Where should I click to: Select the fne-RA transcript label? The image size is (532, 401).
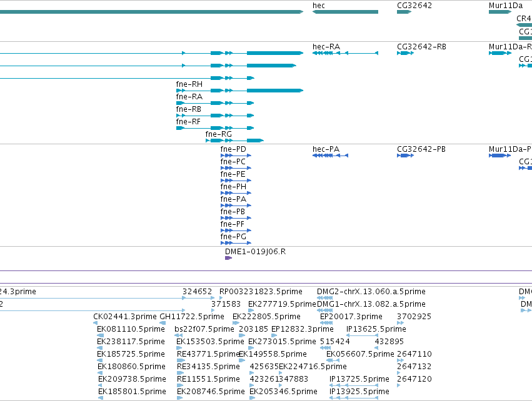pyautogui.click(x=189, y=97)
